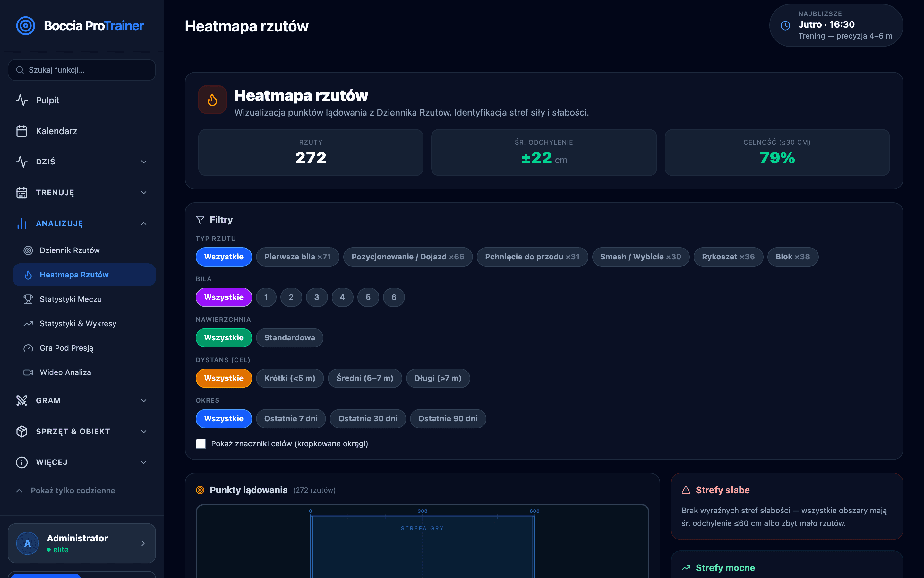Click the GRAM crossed swords icon
Image resolution: width=924 pixels, height=578 pixels.
tap(22, 401)
